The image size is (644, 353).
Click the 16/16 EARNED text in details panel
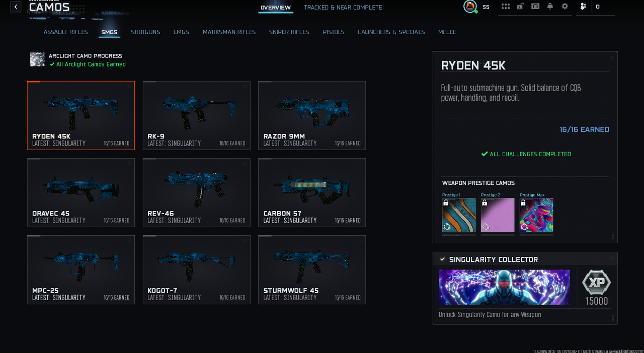coord(584,129)
